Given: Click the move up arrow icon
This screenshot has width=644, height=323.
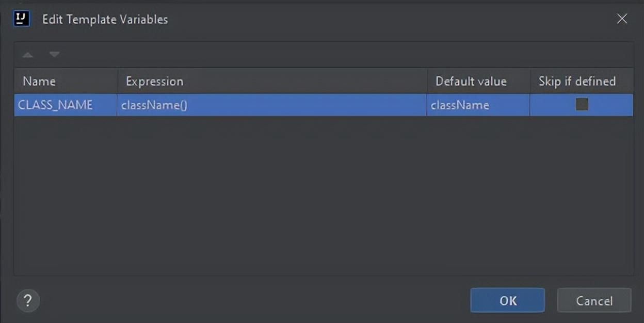Looking at the screenshot, I should coord(28,55).
